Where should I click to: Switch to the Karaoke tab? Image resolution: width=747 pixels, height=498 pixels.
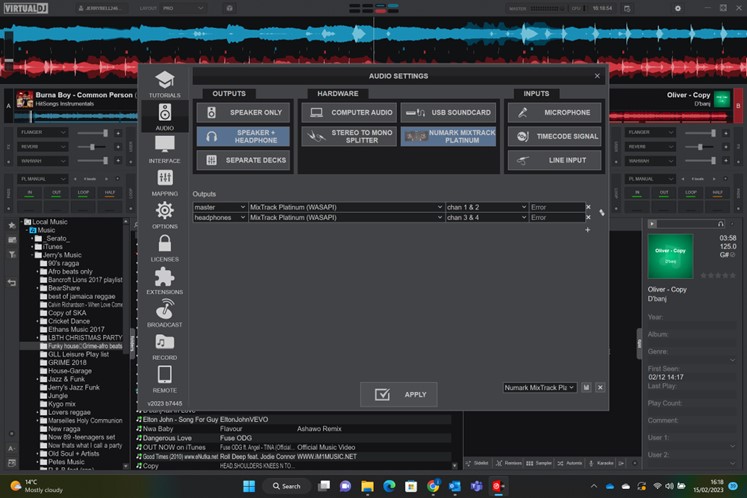(601, 463)
